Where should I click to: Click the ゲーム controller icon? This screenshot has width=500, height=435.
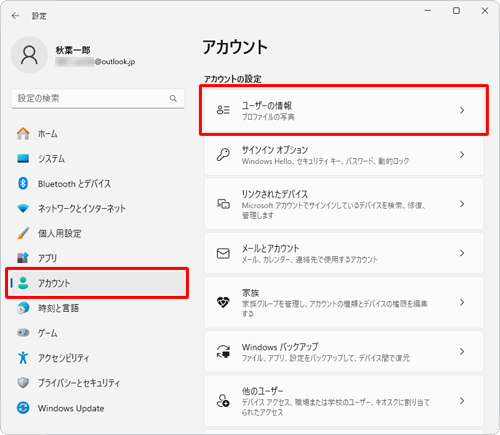coord(23,333)
